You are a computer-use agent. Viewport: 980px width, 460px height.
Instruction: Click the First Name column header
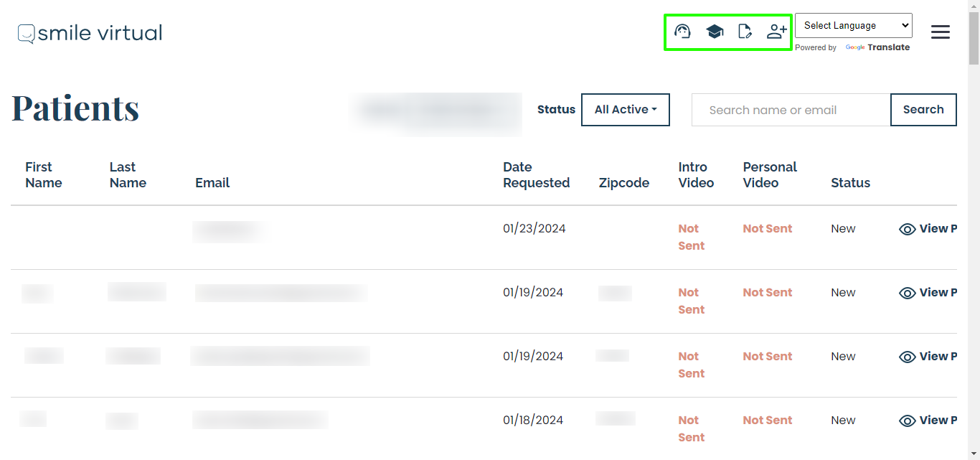(44, 175)
